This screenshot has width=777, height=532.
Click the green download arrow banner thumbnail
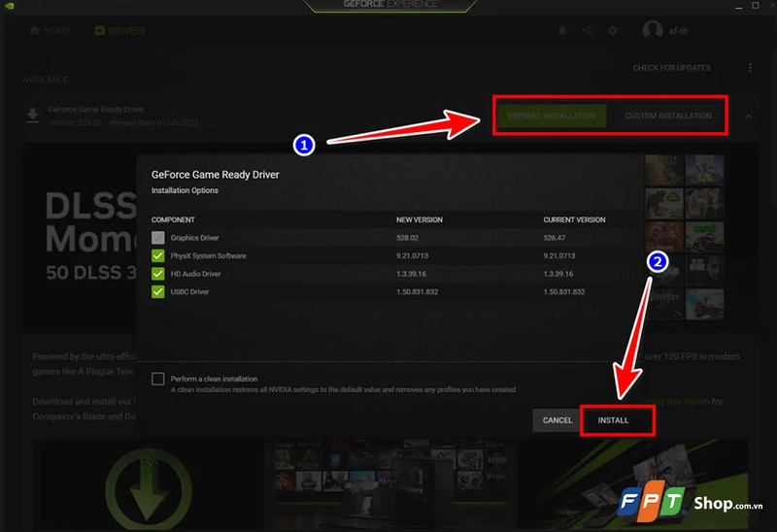coord(149,485)
